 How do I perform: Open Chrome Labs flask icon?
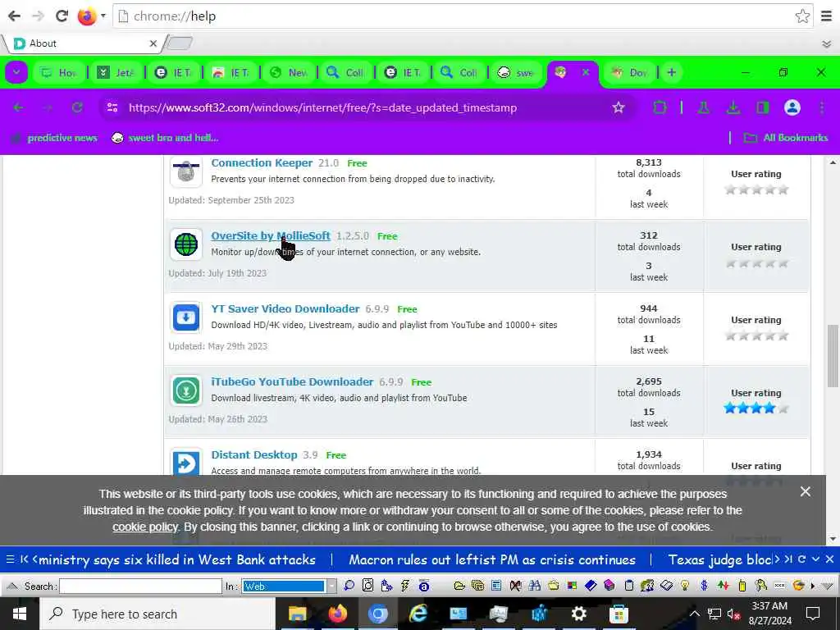click(703, 107)
